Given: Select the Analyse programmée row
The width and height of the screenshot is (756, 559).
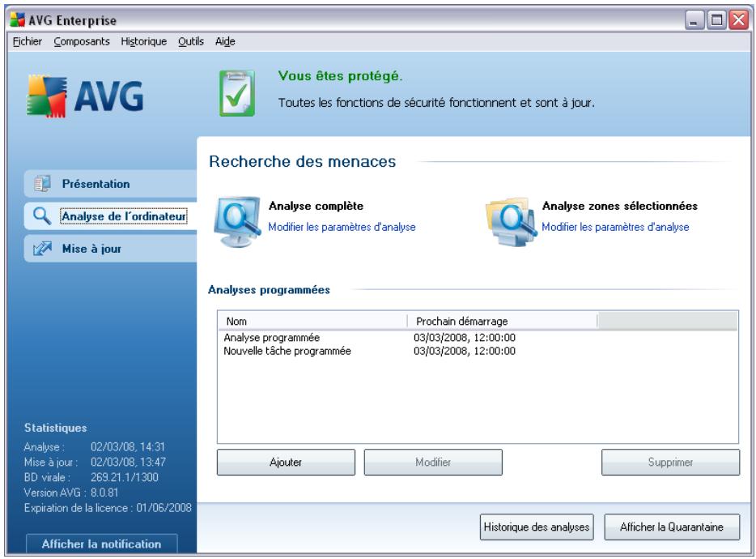Looking at the screenshot, I should (x=478, y=338).
